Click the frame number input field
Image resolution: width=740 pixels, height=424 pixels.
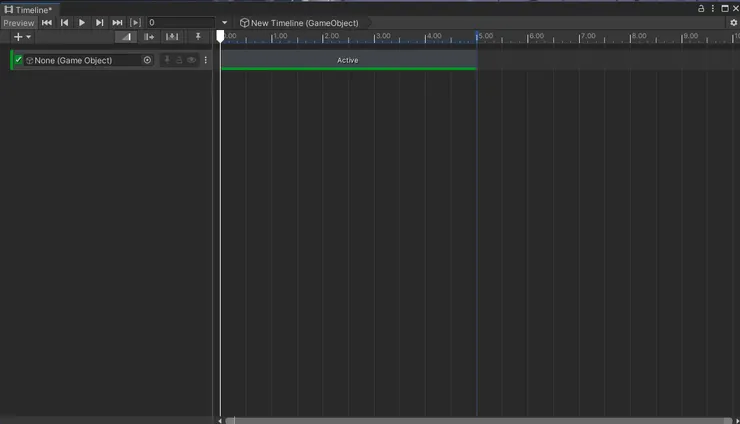(181, 23)
